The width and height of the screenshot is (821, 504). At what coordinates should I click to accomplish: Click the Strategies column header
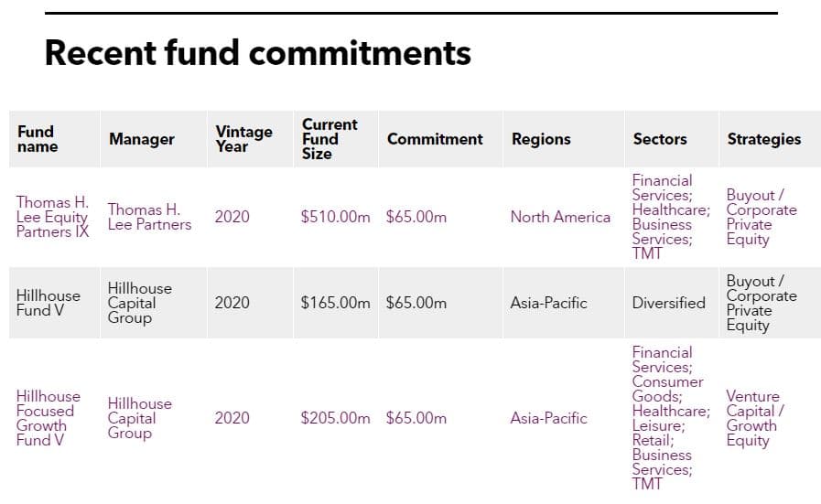[x=764, y=139]
